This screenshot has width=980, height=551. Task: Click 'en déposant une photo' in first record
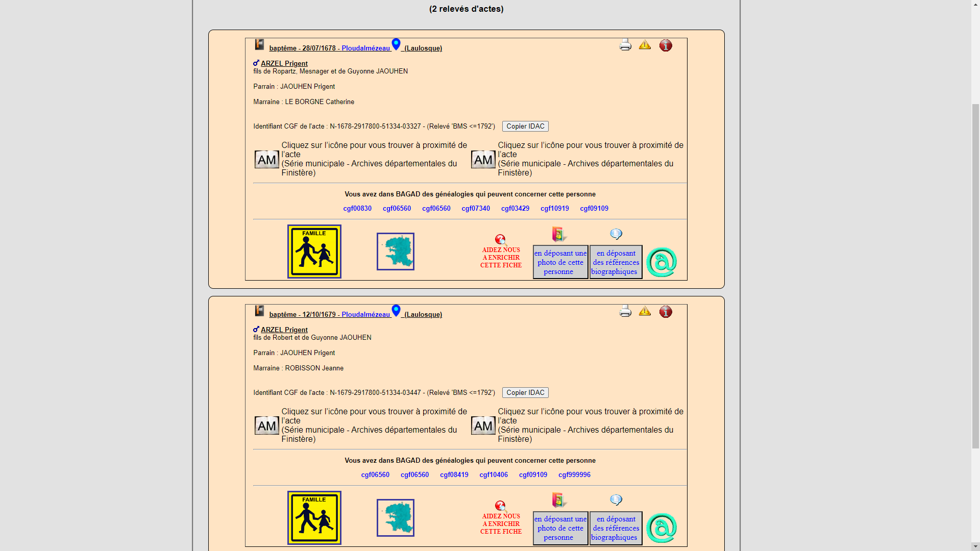pos(560,262)
